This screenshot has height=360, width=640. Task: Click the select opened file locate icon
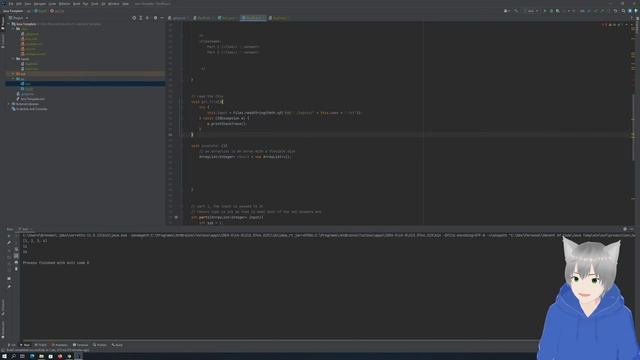tap(134, 18)
